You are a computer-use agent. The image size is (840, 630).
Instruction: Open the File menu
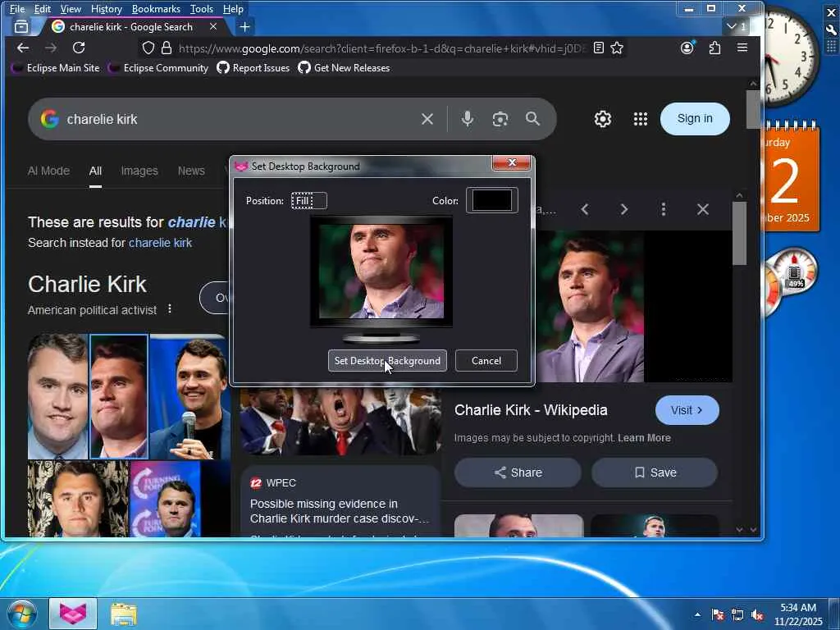point(17,9)
